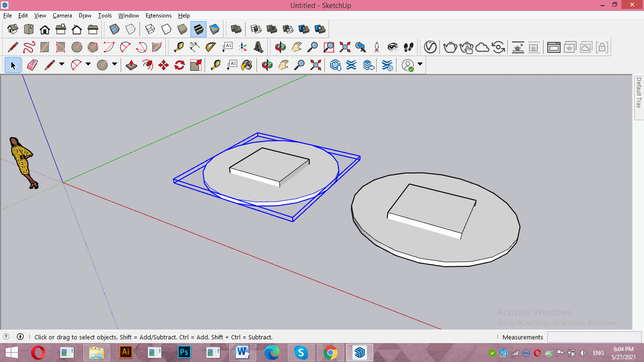The image size is (644, 362).
Task: Click the 3D Text tool
Action: (258, 47)
